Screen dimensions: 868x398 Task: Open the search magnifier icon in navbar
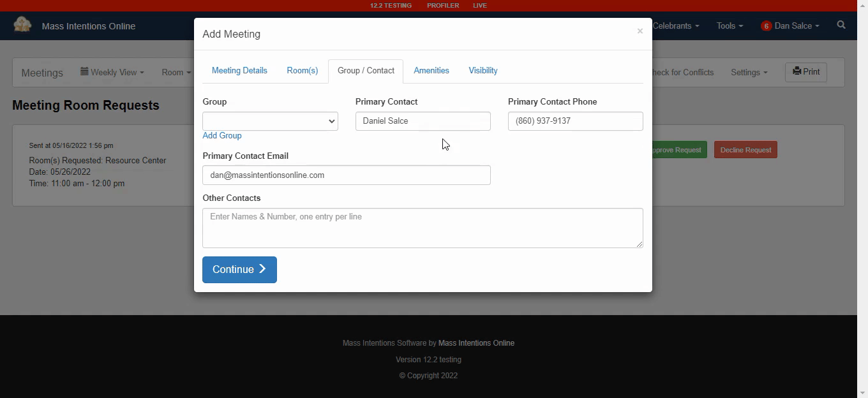841,26
